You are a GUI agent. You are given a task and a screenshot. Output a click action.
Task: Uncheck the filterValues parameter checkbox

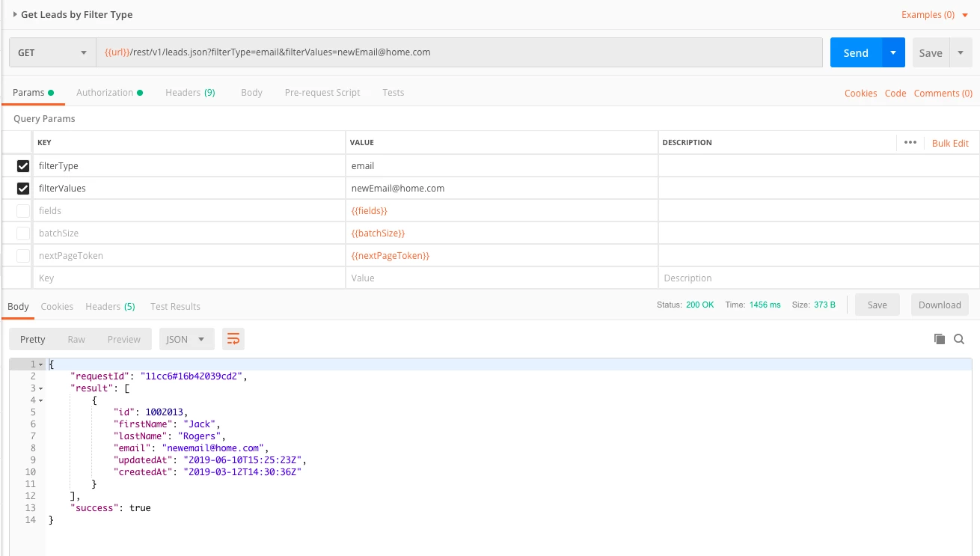[23, 189]
